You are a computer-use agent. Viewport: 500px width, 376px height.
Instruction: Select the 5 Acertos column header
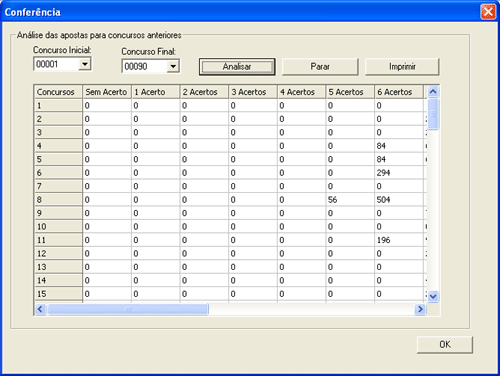point(350,92)
